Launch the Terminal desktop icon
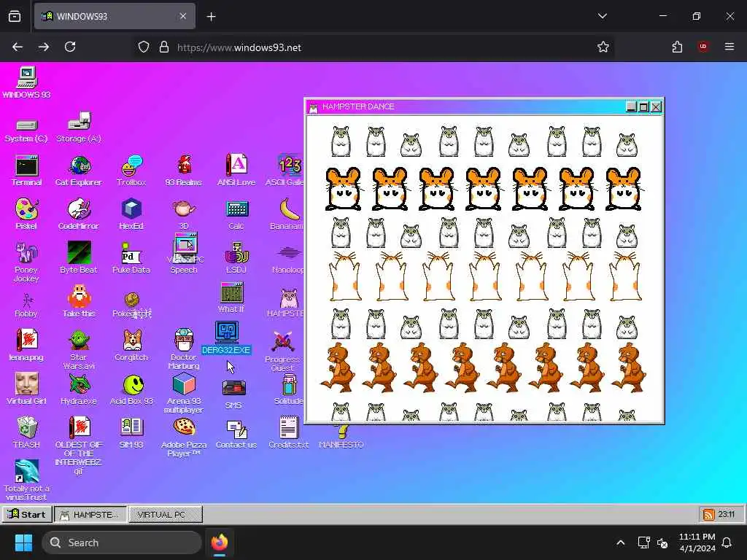This screenshot has width=747, height=560. click(26, 171)
